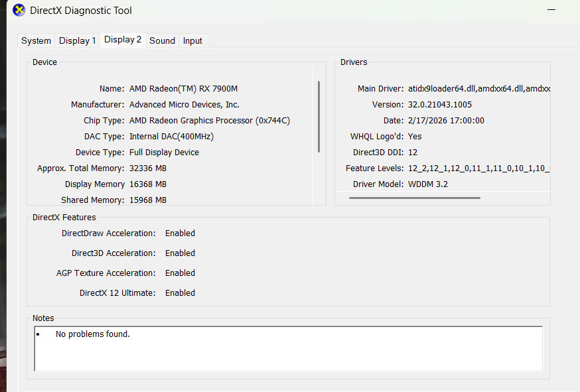Click 'Advanced Micro Devices, Inc.' manufacturer value

click(184, 105)
